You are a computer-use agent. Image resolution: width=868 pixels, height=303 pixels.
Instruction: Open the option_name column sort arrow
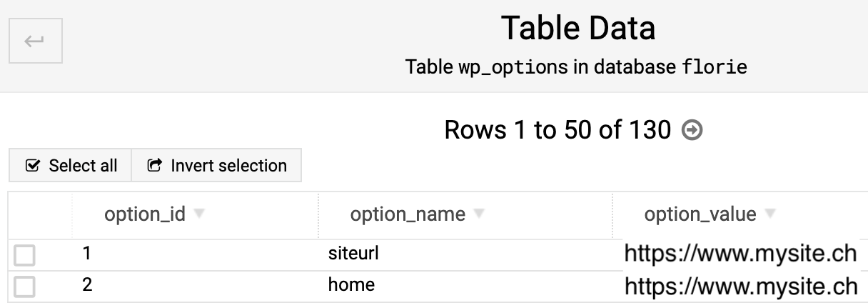pos(479,214)
